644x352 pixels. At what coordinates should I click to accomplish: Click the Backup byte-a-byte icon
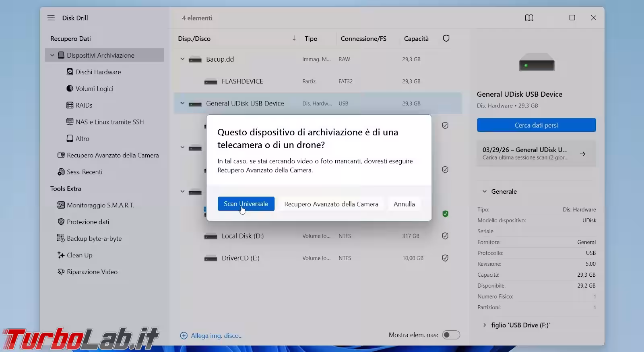[61, 238]
